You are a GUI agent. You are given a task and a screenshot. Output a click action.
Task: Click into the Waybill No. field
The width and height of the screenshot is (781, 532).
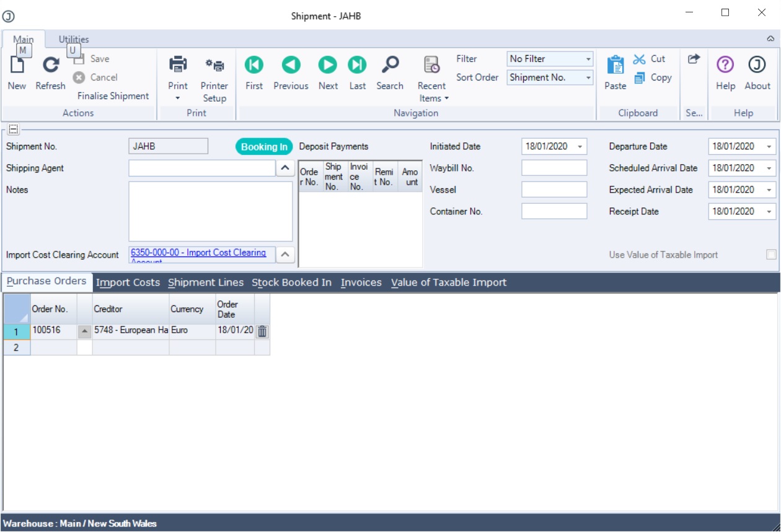click(x=554, y=168)
